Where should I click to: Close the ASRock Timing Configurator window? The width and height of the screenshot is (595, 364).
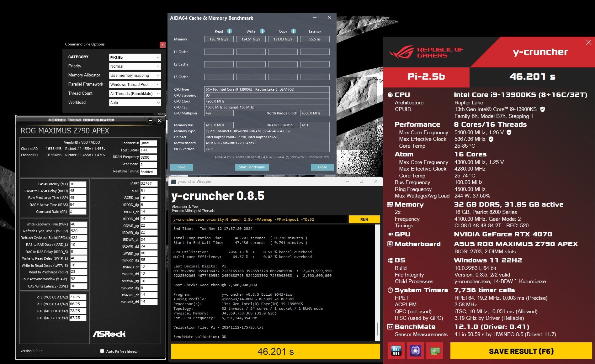click(159, 121)
